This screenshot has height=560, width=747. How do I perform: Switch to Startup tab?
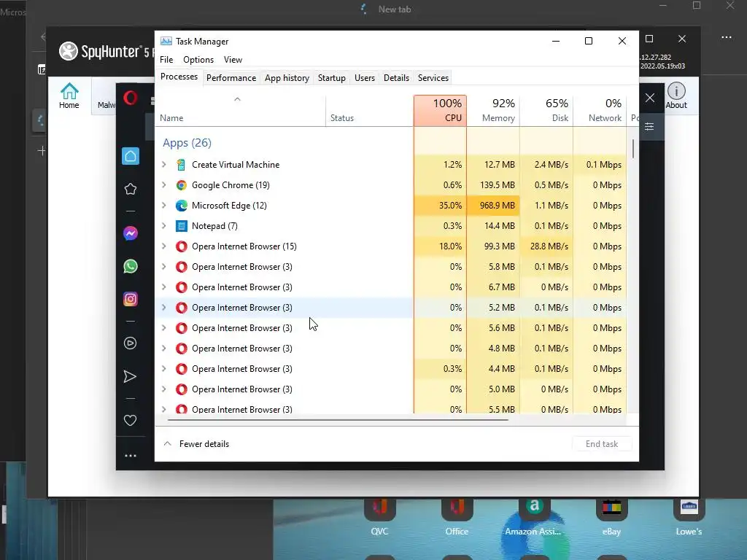pyautogui.click(x=332, y=77)
